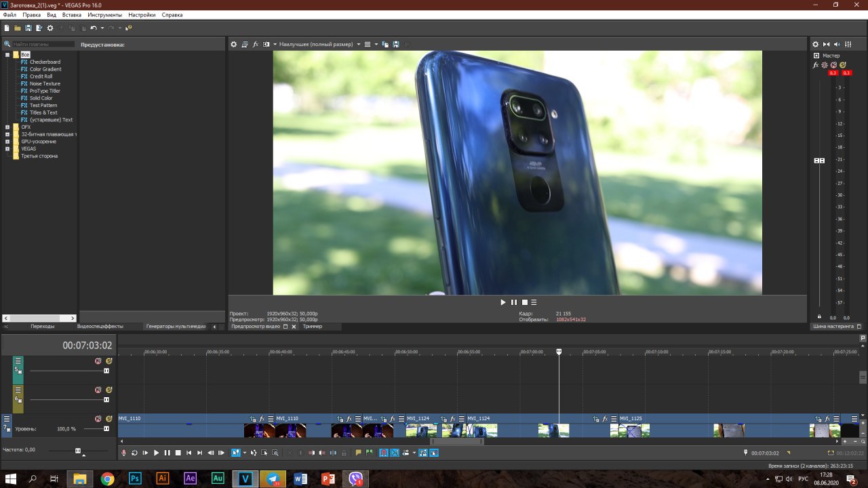The image size is (868, 488).
Task: Switch to the Видеоспецэффекты tab
Action: 100,326
